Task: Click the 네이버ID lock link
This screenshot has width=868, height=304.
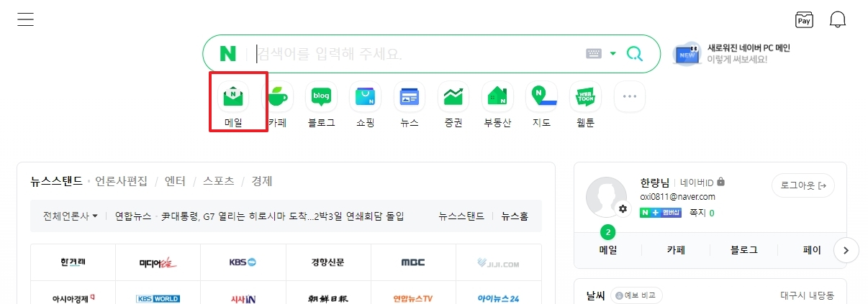Action: pos(702,182)
